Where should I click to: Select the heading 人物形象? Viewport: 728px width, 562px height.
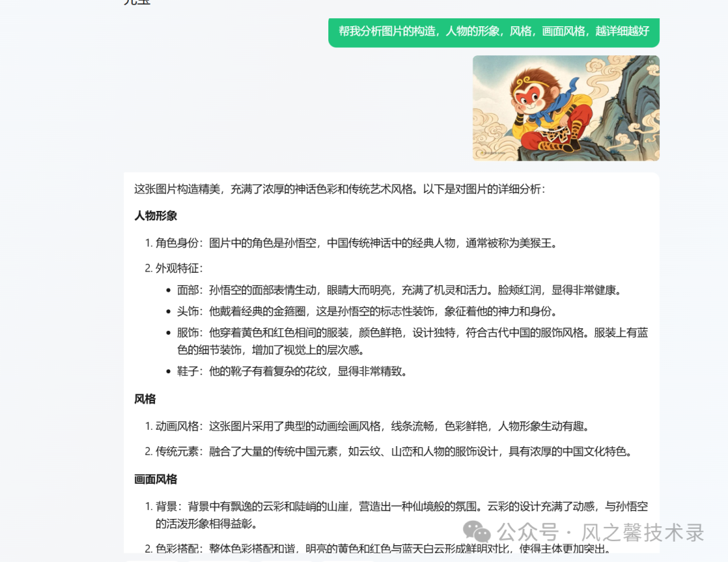[156, 216]
